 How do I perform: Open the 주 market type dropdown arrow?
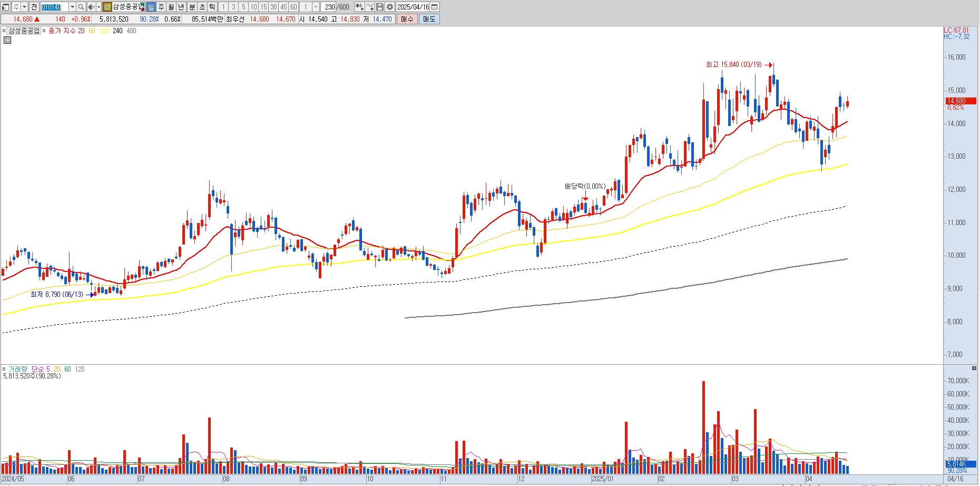click(x=24, y=7)
